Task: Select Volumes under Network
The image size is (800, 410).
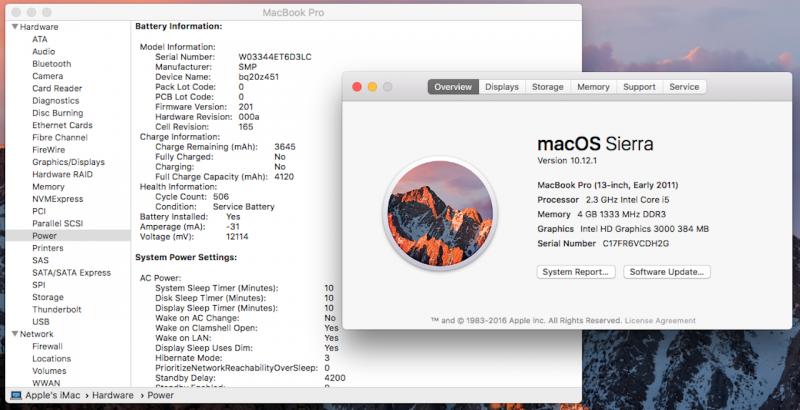Action: coord(49,371)
